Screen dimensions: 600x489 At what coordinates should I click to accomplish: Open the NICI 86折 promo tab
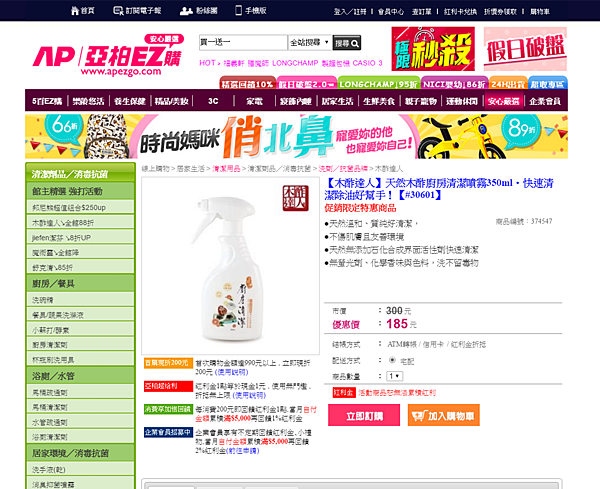pyautogui.click(x=454, y=83)
